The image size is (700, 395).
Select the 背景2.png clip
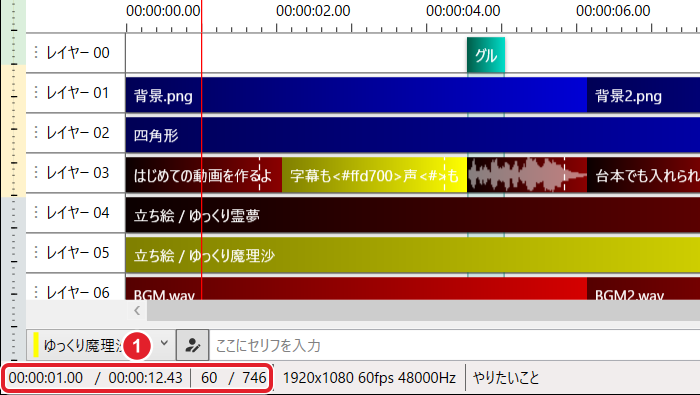pos(643,95)
